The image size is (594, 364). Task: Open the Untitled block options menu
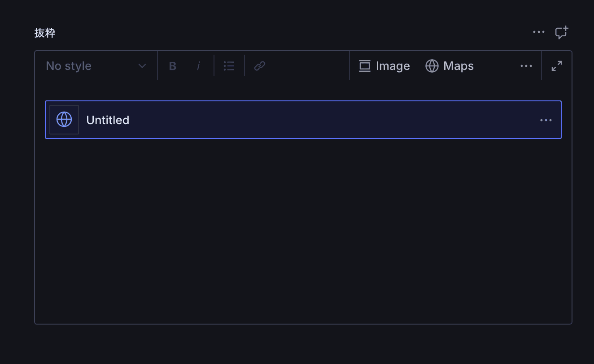pyautogui.click(x=546, y=120)
